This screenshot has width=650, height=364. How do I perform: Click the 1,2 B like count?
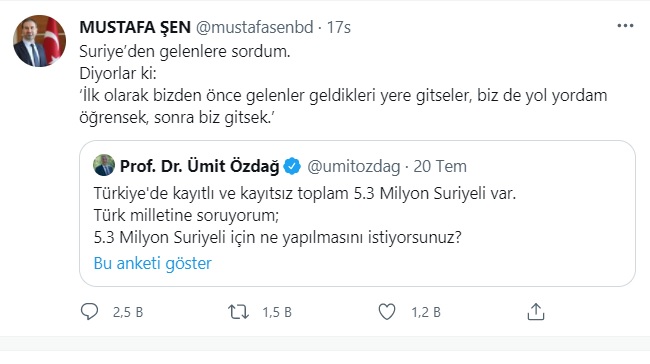click(x=426, y=312)
